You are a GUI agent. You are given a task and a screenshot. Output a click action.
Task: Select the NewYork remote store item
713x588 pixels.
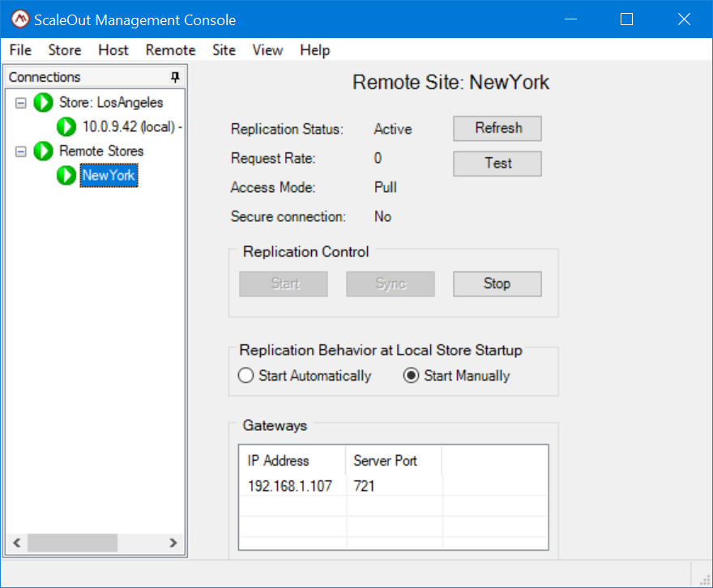[109, 176]
